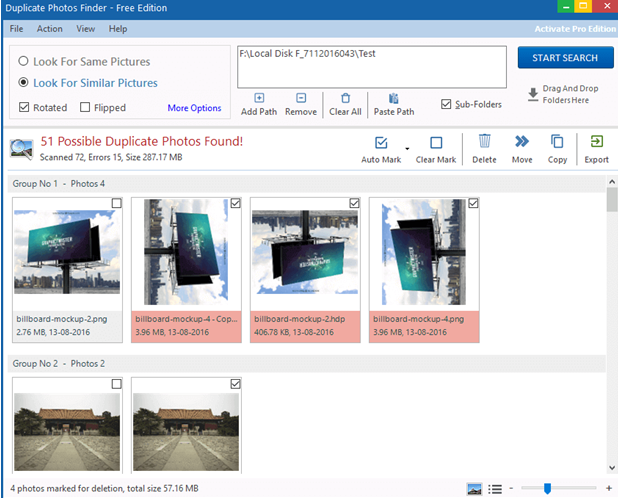This screenshot has width=618, height=498.
Task: Unmark second photo checkbox in Group No 2
Action: [235, 384]
